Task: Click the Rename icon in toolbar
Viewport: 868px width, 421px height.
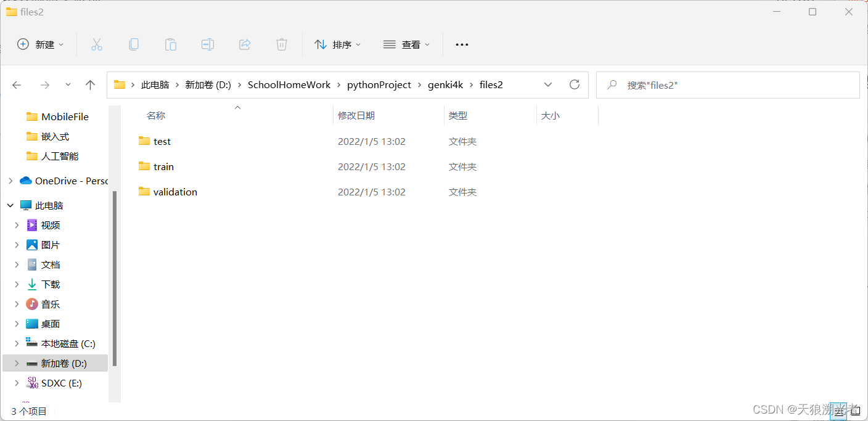Action: click(208, 44)
